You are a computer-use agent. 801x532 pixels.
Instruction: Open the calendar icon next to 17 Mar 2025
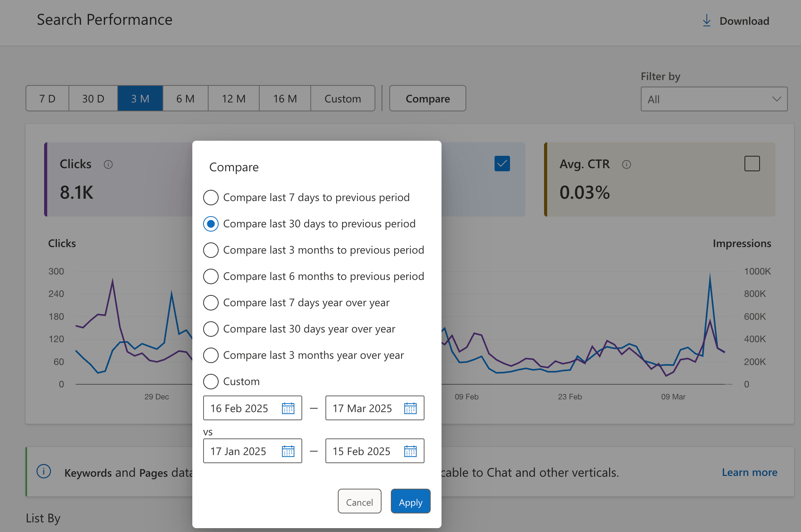point(411,408)
